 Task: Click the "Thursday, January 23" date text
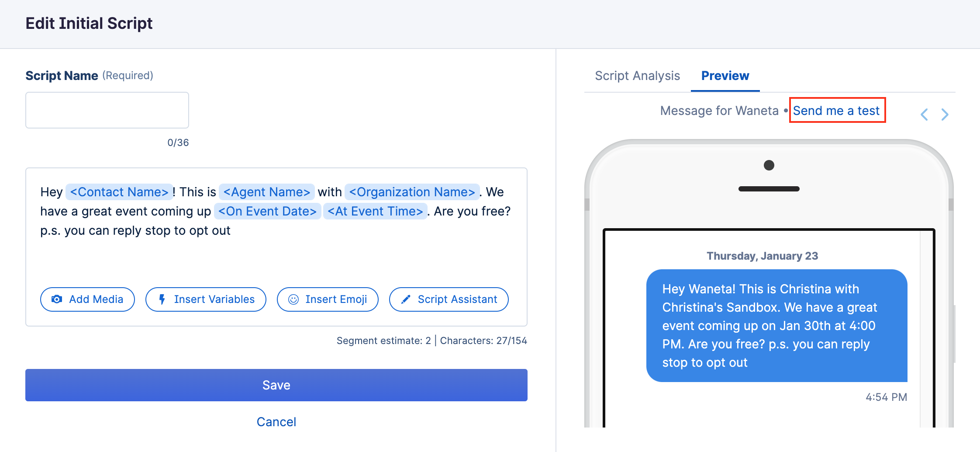[x=763, y=256]
